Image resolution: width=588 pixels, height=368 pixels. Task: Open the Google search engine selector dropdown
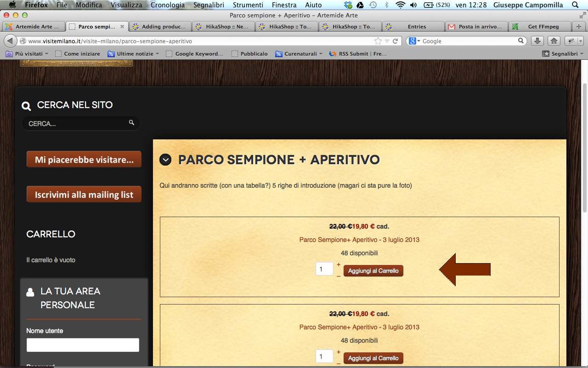414,41
